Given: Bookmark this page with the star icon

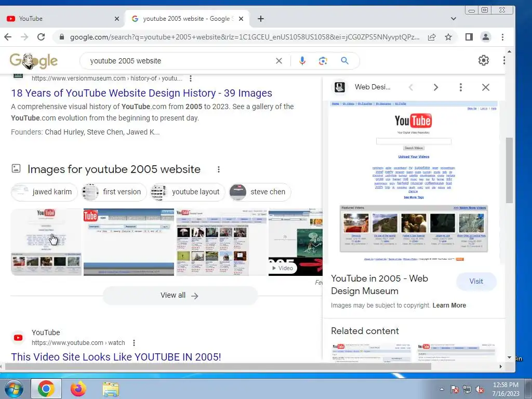Looking at the screenshot, I should click(448, 37).
